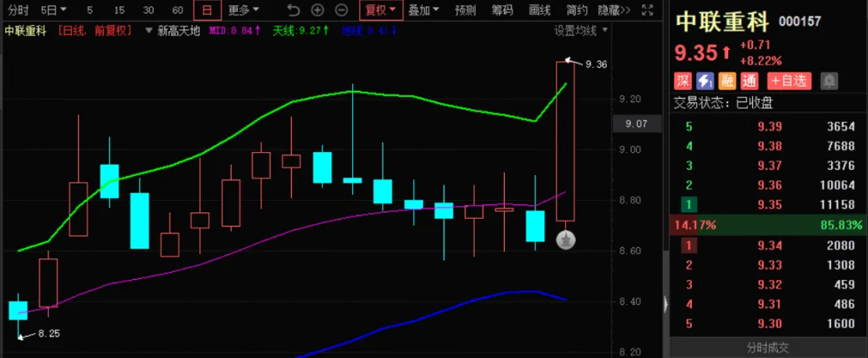The height and width of the screenshot is (358, 868).
Task: Click the lightning L1 badge icon
Action: [x=705, y=81]
